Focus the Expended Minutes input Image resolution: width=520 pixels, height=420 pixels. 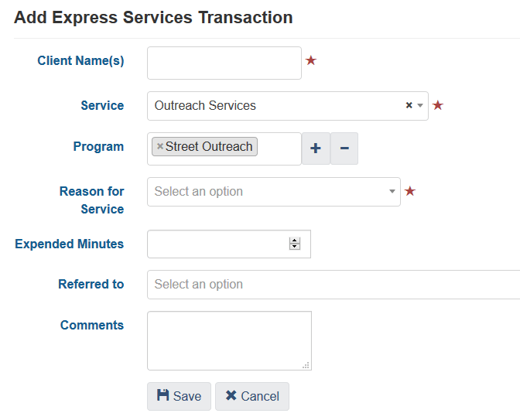(x=217, y=244)
